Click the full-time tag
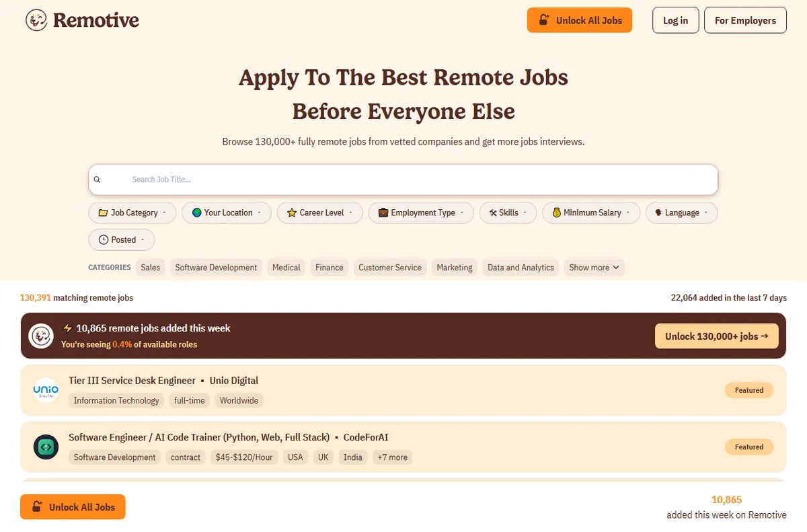The image size is (807, 532). coord(190,400)
